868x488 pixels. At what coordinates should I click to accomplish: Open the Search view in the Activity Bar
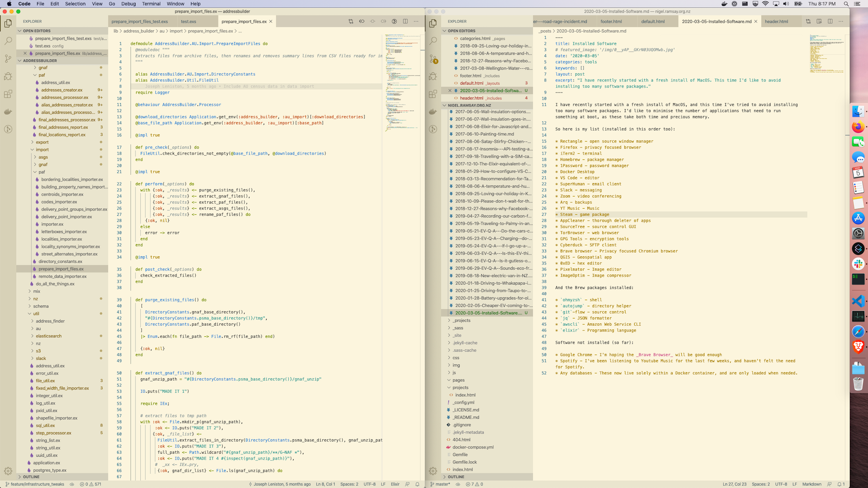8,41
